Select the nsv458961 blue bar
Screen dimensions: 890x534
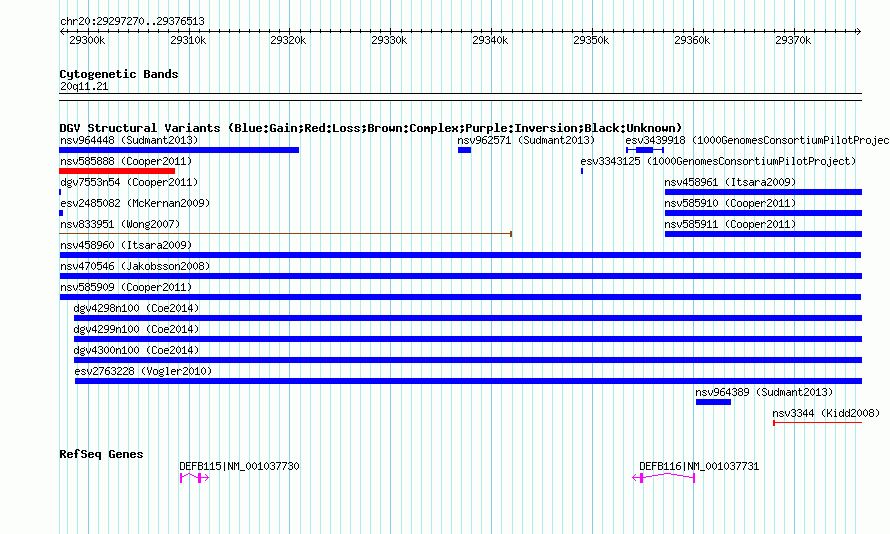pyautogui.click(x=763, y=192)
